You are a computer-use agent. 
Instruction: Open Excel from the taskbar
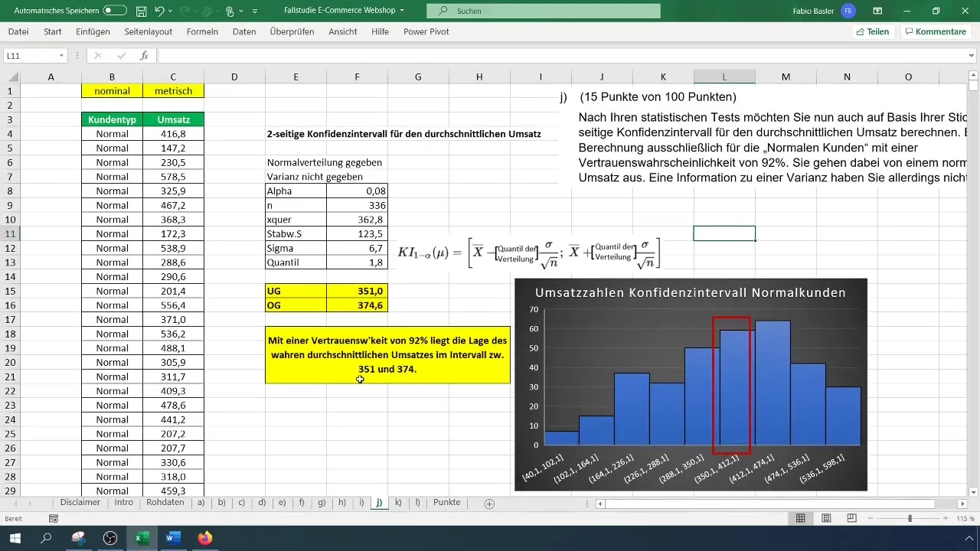click(142, 538)
